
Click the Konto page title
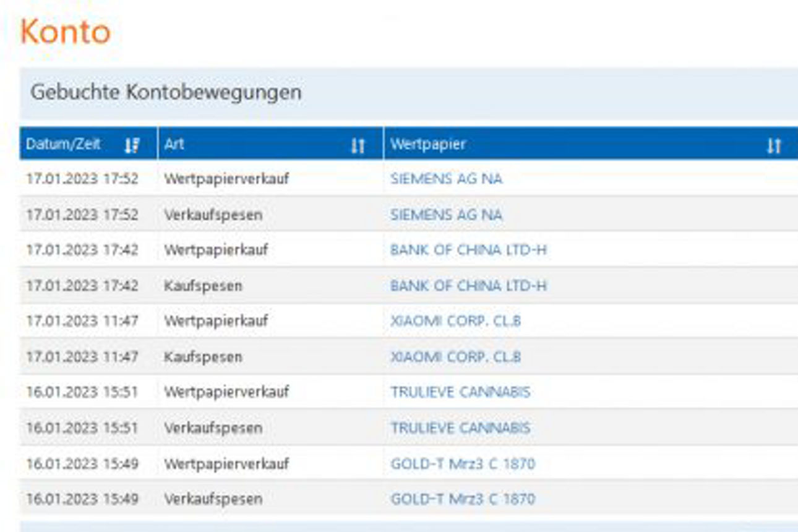coord(65,31)
